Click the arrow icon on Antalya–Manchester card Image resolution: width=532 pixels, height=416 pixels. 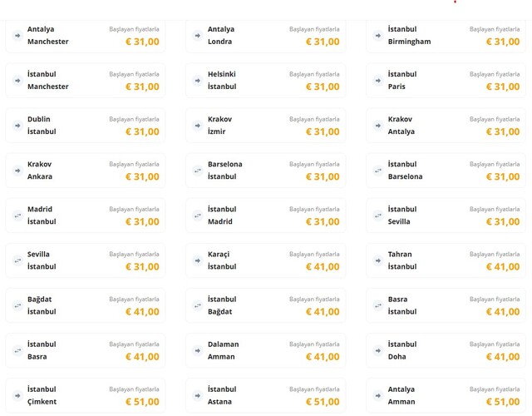[17, 36]
